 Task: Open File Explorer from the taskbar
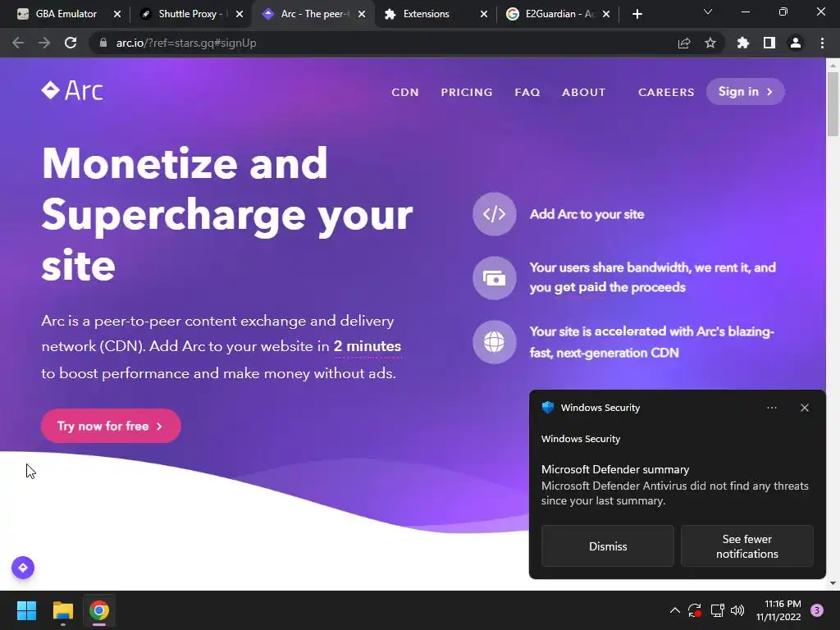point(62,610)
